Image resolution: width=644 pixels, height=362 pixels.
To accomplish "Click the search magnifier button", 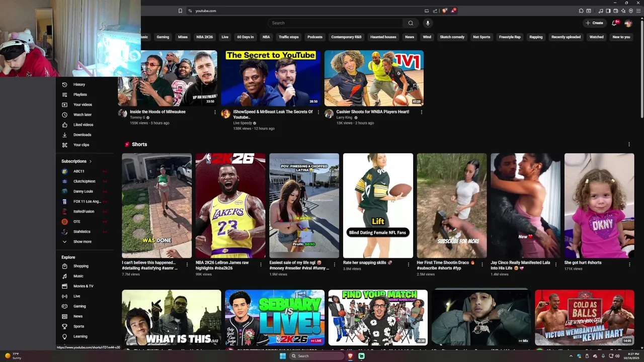I will pos(411,23).
